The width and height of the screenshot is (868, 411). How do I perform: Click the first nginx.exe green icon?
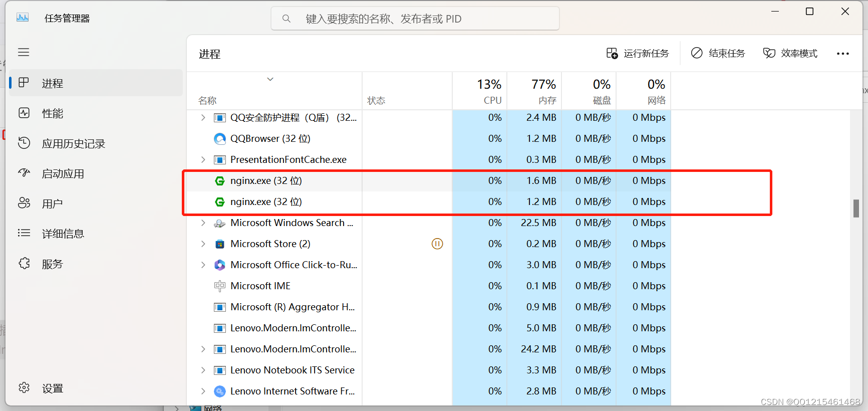coord(219,180)
